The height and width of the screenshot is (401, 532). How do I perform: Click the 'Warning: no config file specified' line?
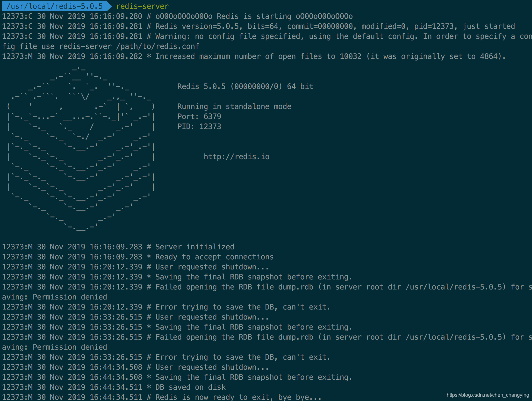coord(267,36)
